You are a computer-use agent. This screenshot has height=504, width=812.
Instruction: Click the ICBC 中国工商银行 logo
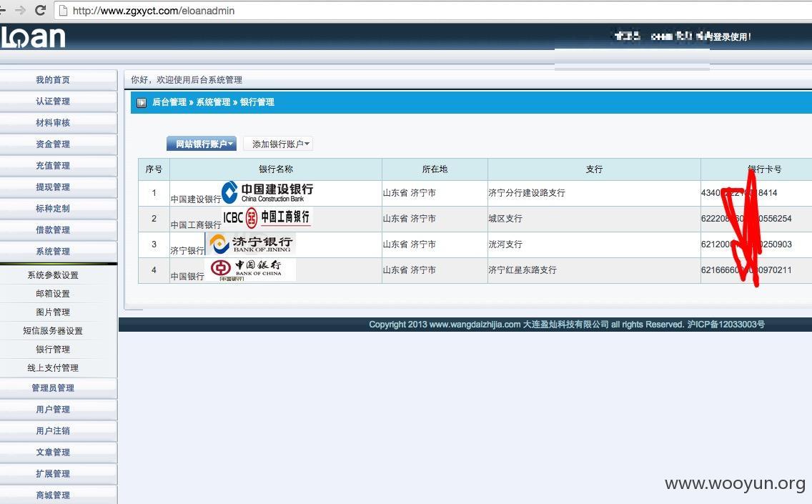267,217
